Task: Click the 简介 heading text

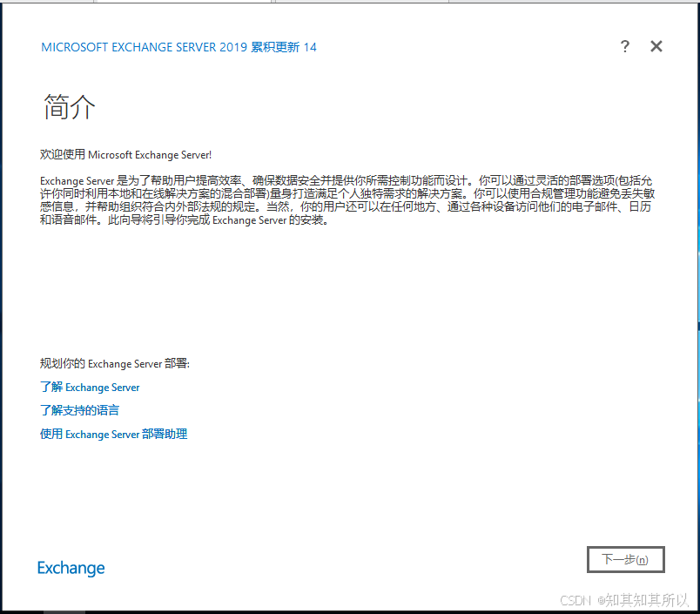Action: (x=69, y=107)
